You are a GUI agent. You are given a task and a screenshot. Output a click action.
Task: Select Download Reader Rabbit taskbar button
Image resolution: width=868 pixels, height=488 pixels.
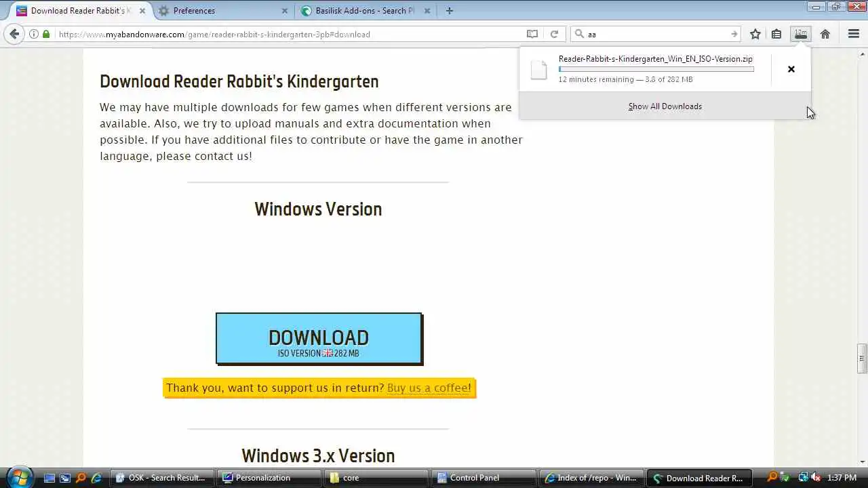click(698, 478)
